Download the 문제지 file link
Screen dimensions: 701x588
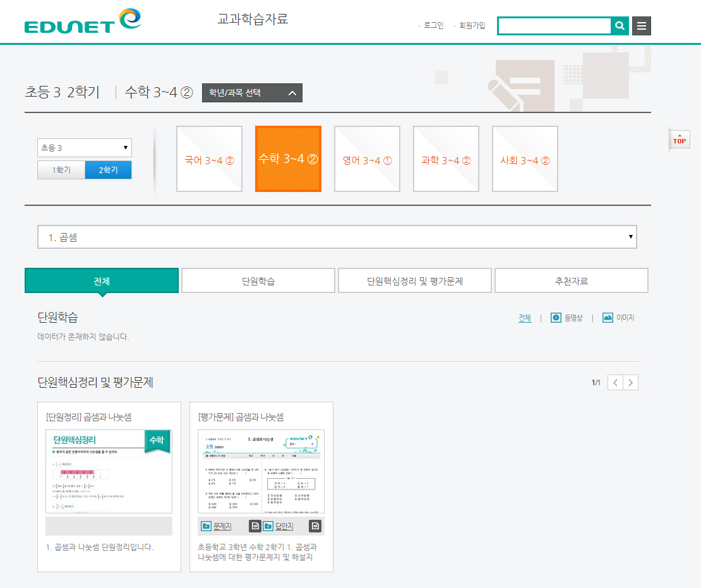coord(222,526)
